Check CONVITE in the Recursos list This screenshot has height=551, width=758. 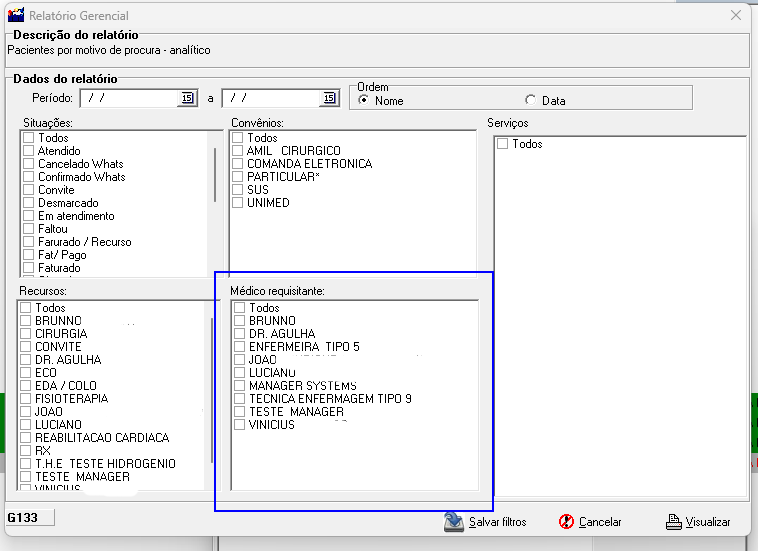(26, 347)
